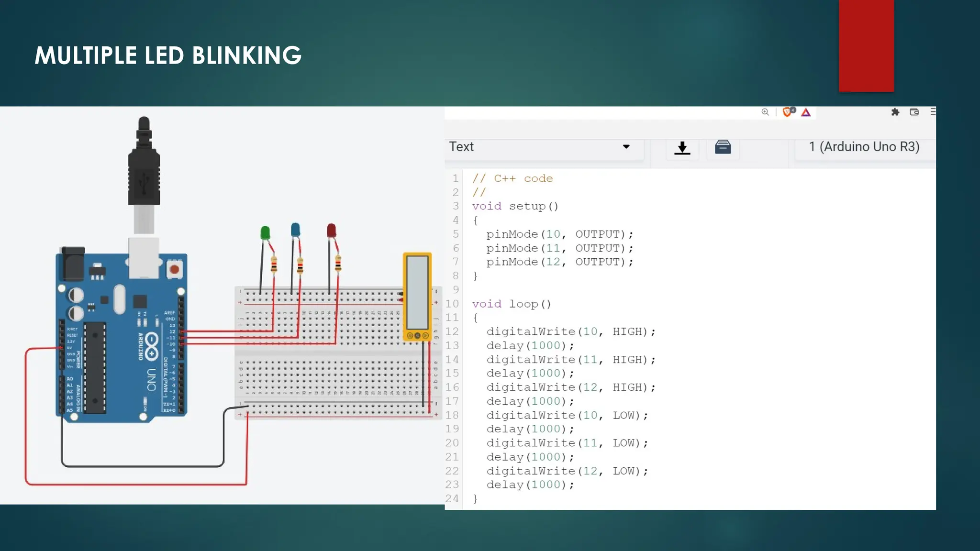Click the zoom magnifier in address bar
This screenshot has width=980, height=551.
(765, 112)
